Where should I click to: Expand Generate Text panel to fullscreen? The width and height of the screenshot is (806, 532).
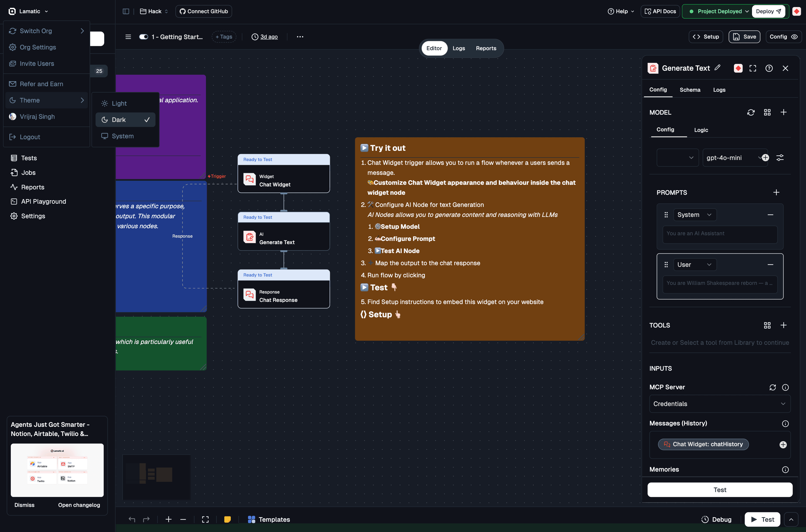click(752, 68)
